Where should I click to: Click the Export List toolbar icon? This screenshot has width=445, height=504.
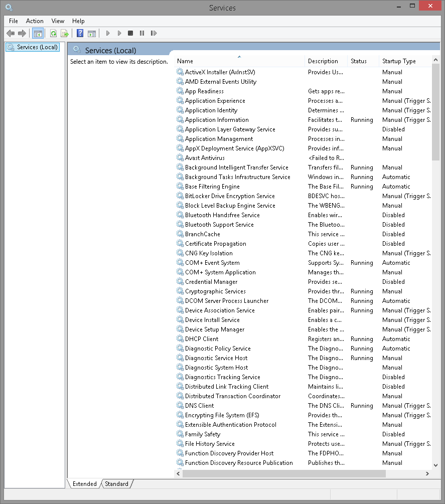[65, 33]
